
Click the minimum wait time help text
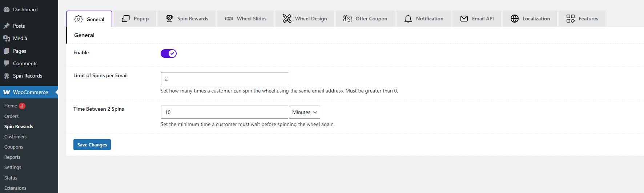pyautogui.click(x=247, y=124)
